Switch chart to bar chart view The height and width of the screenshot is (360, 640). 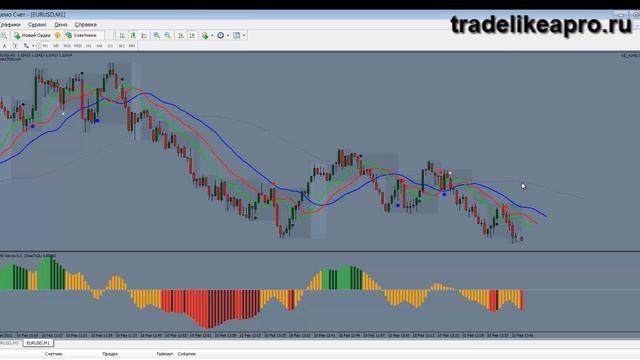[122, 36]
